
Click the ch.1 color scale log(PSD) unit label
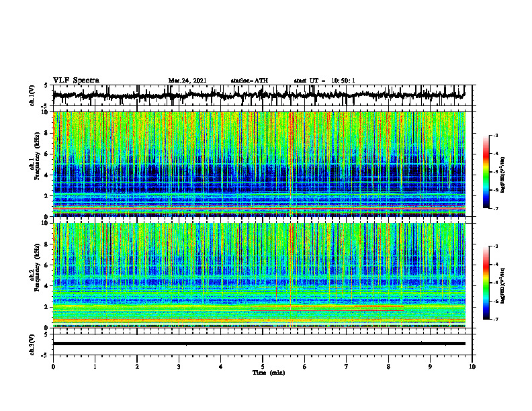[503, 175]
